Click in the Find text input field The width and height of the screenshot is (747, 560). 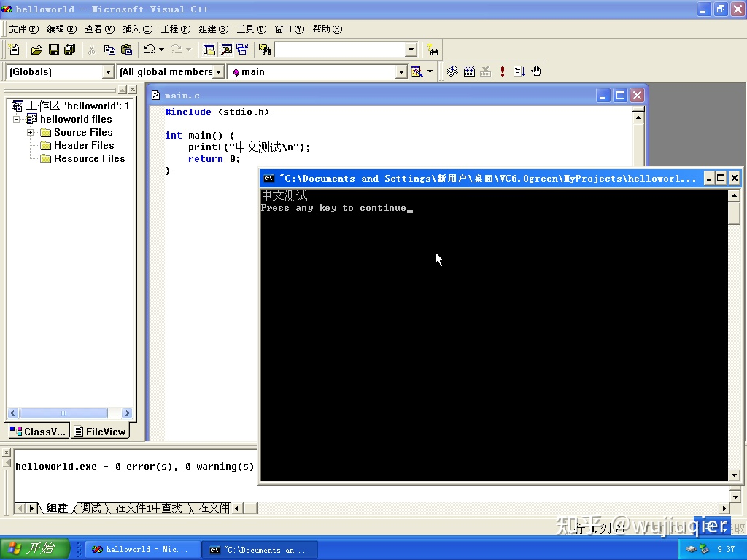click(340, 50)
